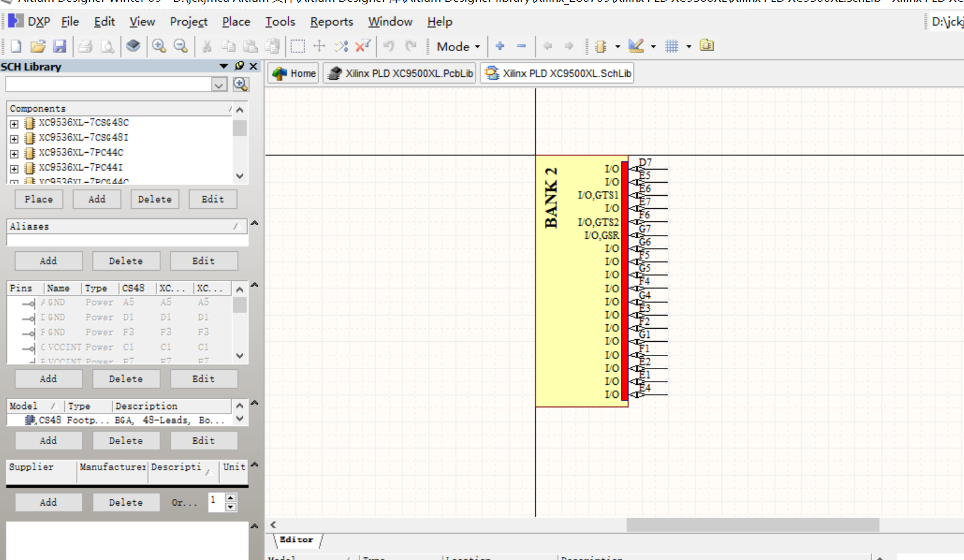964x560 pixels.
Task: Zoom out with the magnifier minus icon
Action: tap(181, 46)
